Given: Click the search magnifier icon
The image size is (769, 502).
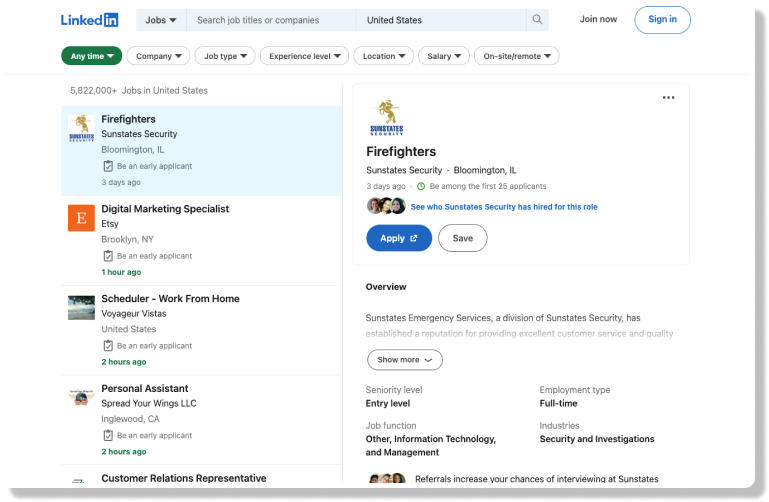Looking at the screenshot, I should [538, 20].
